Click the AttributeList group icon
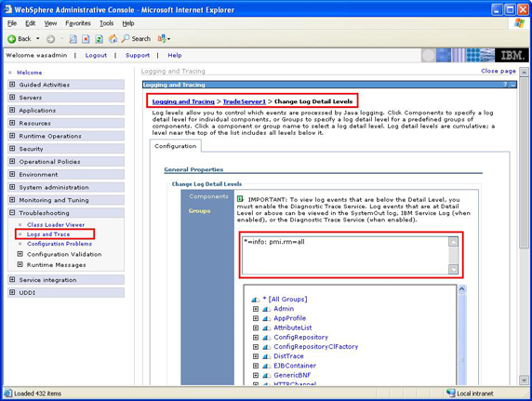This screenshot has height=401, width=532. coord(267,328)
